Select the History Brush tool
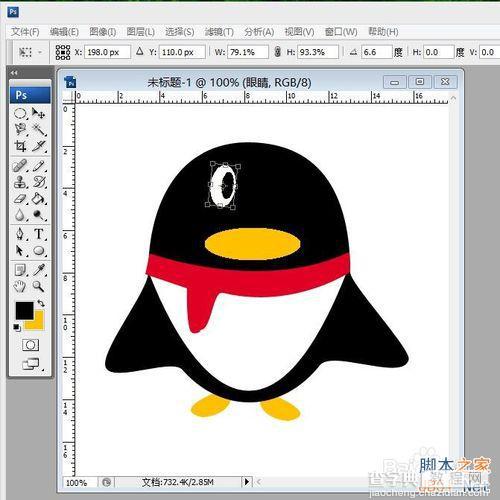Screen dimensions: 500x500 click(39, 182)
